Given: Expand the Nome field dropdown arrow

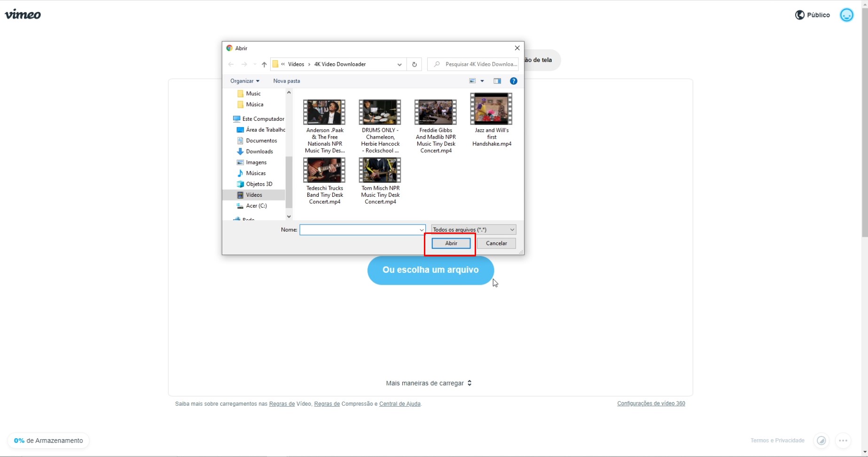Looking at the screenshot, I should click(x=422, y=230).
